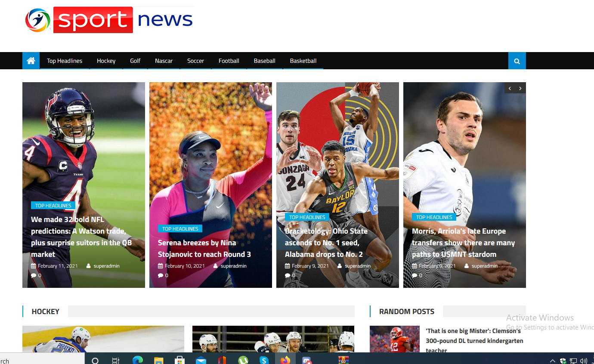Viewport: 594px width, 364px height.
Task: Click the carousel previous arrow
Action: 509,88
